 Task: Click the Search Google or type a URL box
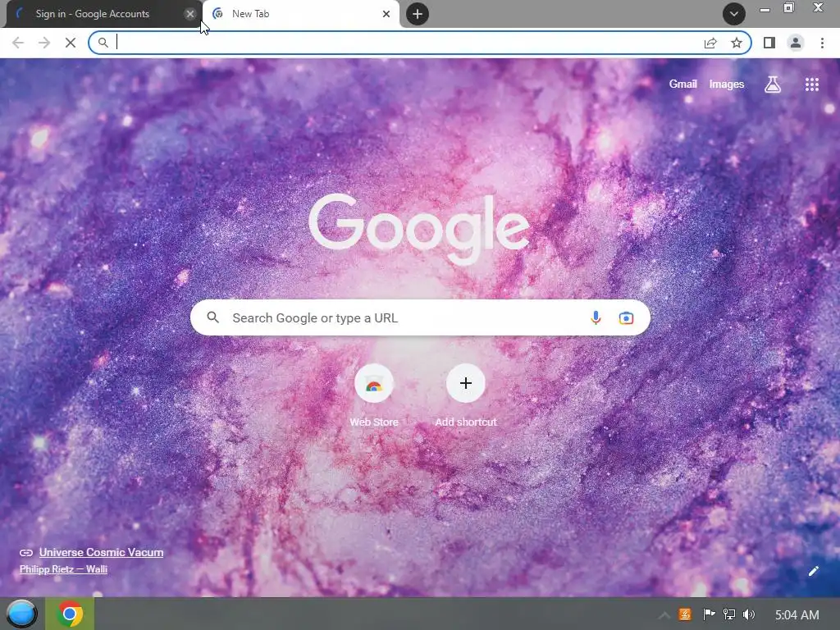(x=420, y=317)
